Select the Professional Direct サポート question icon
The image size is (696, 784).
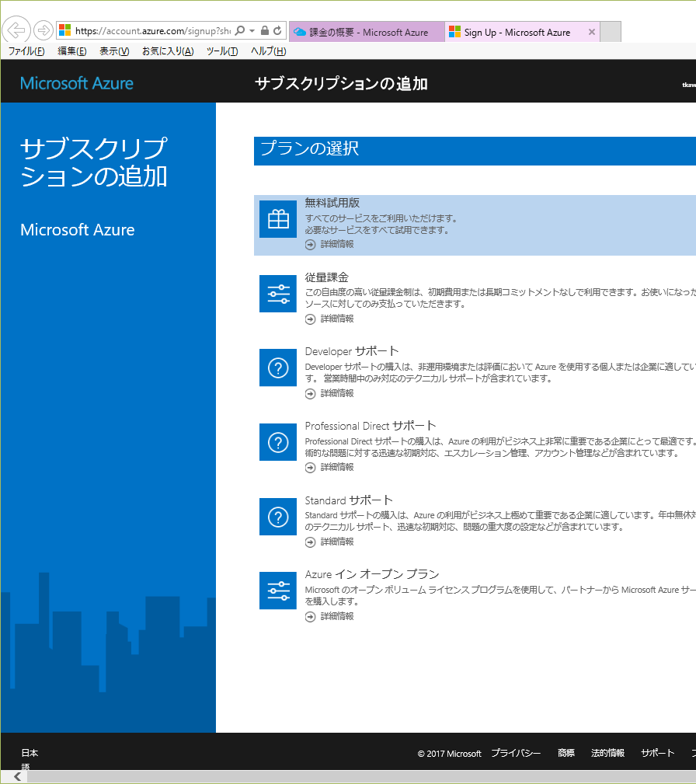278,442
